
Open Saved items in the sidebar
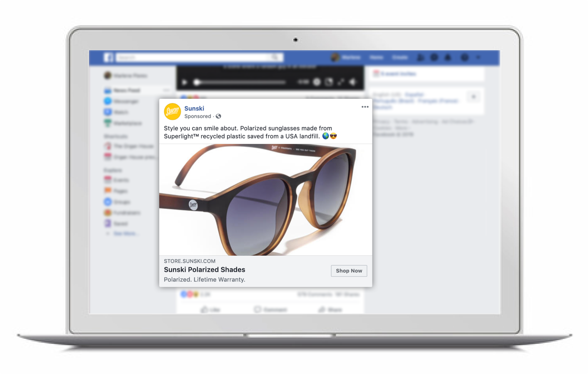click(x=121, y=223)
